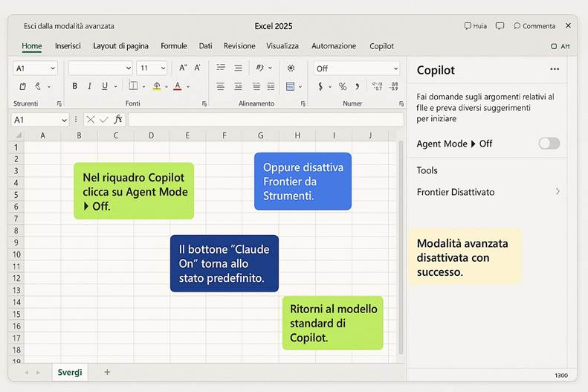Click into the formula bar input field

(265, 120)
